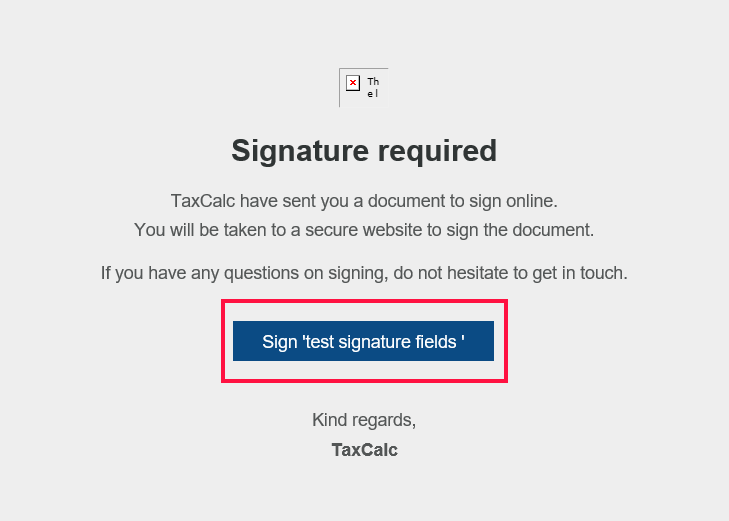Click the 'You will be taken to a secure website' line
The image size is (729, 521).
(364, 230)
